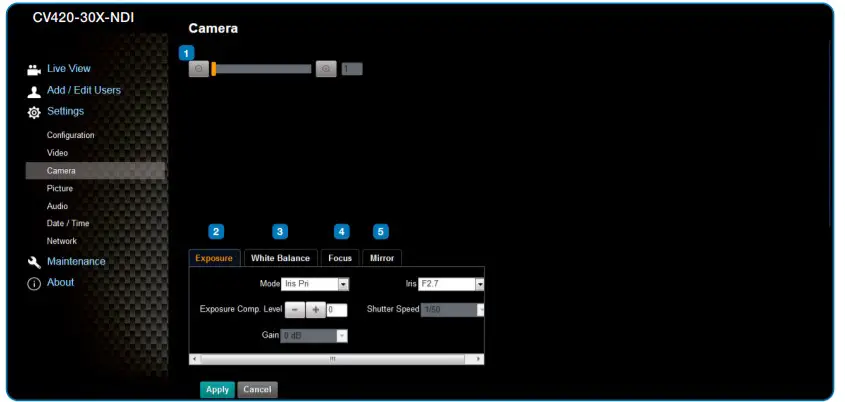Screen dimensions: 845x402
Task: Click the About info icon
Action: [34, 284]
